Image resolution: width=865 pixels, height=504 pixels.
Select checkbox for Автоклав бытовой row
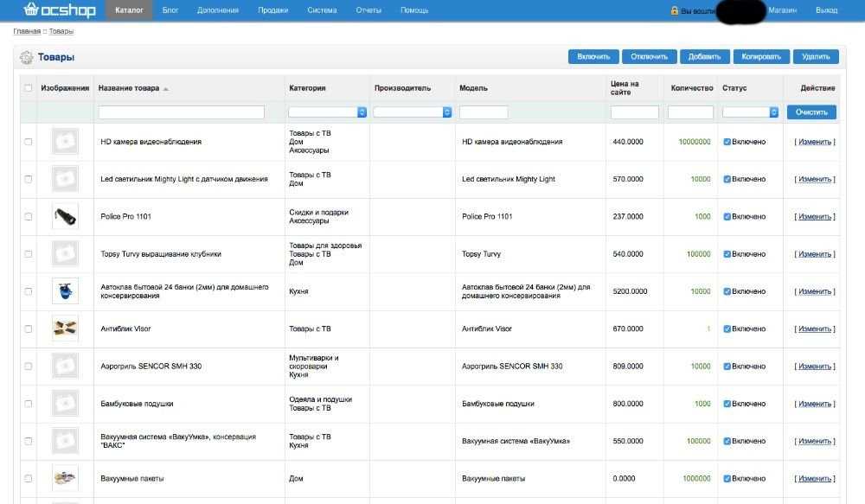click(x=29, y=291)
